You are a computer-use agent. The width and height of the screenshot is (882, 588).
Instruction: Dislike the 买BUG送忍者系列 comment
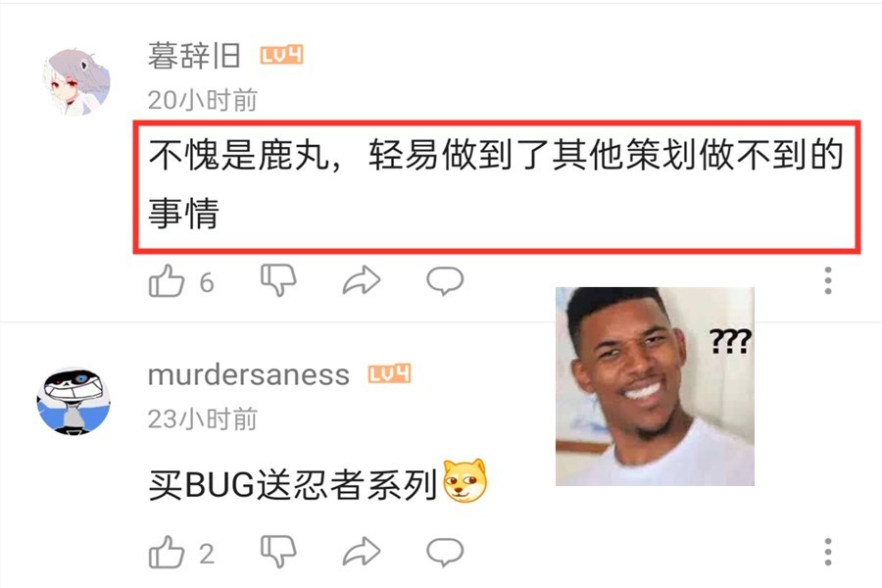[278, 552]
